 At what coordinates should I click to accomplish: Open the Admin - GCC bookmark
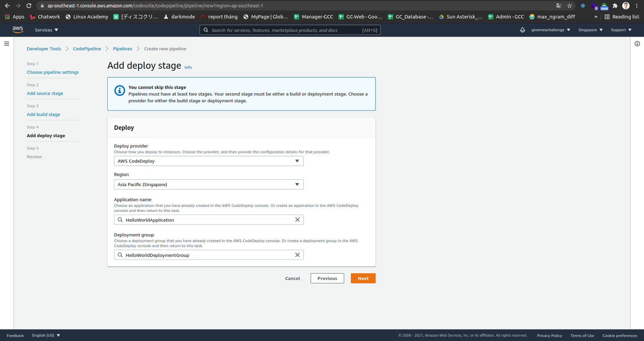point(506,17)
